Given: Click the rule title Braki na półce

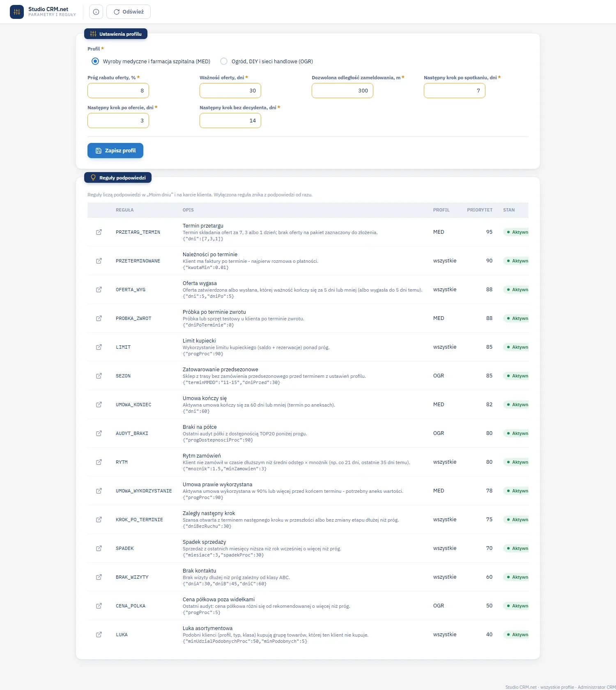Looking at the screenshot, I should (x=200, y=427).
